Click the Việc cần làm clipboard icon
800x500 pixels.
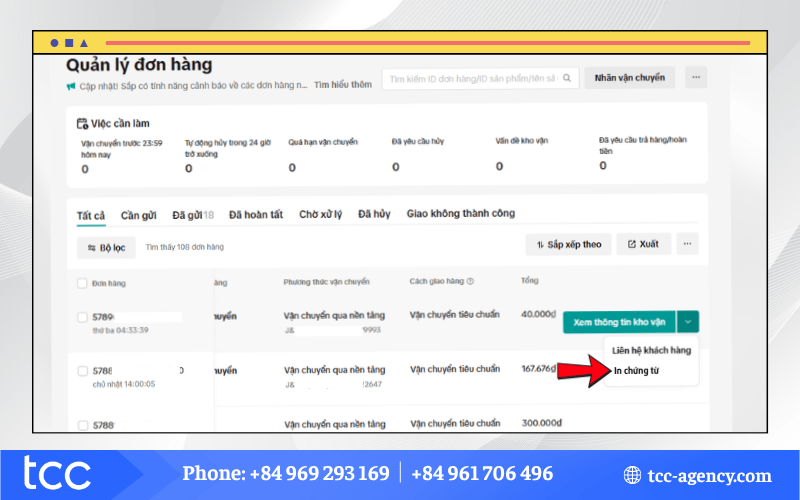click(x=83, y=124)
